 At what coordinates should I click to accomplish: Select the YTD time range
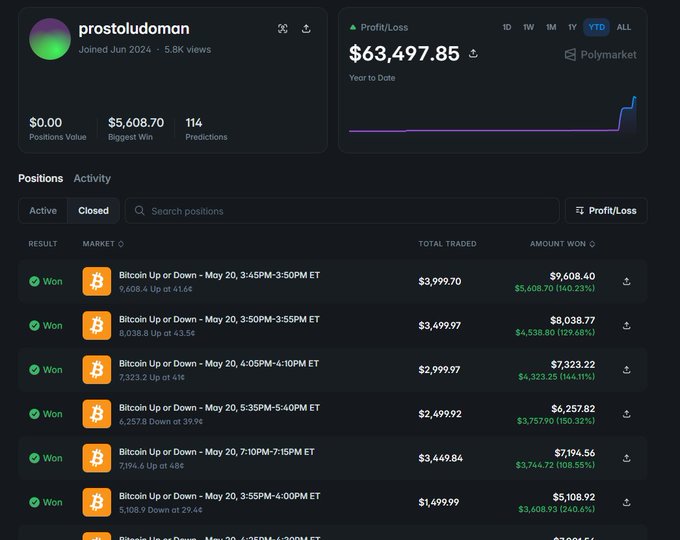pyautogui.click(x=597, y=27)
